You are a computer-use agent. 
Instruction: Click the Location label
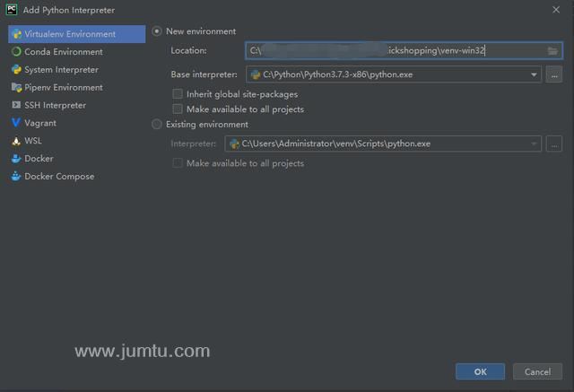(x=188, y=50)
